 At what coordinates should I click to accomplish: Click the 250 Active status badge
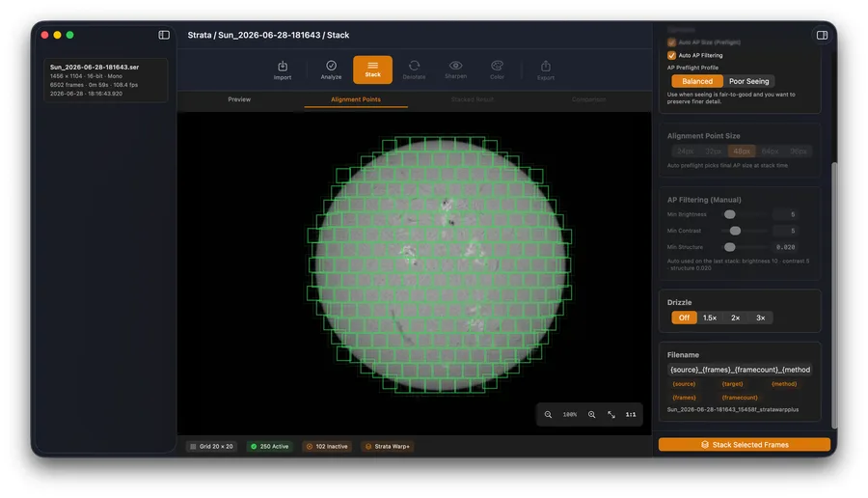pyautogui.click(x=270, y=447)
